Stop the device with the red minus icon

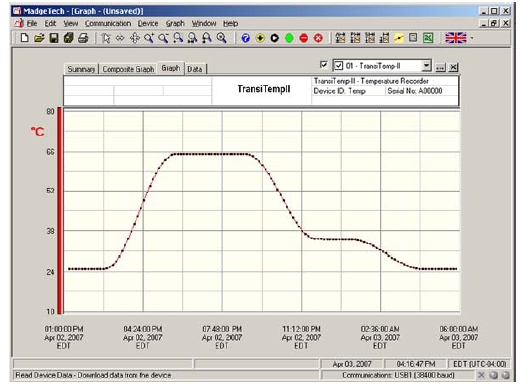click(x=304, y=38)
